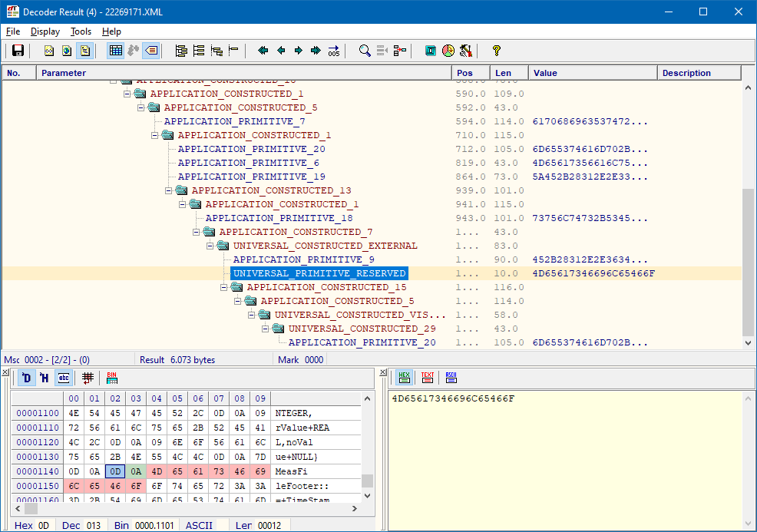
Task: Open the wrench settings tool icon
Action: [x=466, y=51]
